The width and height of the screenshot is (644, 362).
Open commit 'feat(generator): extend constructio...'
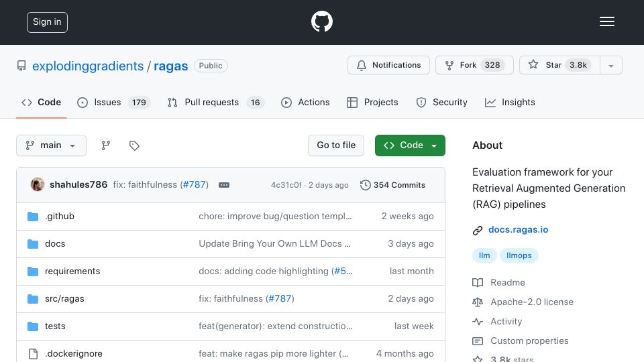(x=276, y=326)
